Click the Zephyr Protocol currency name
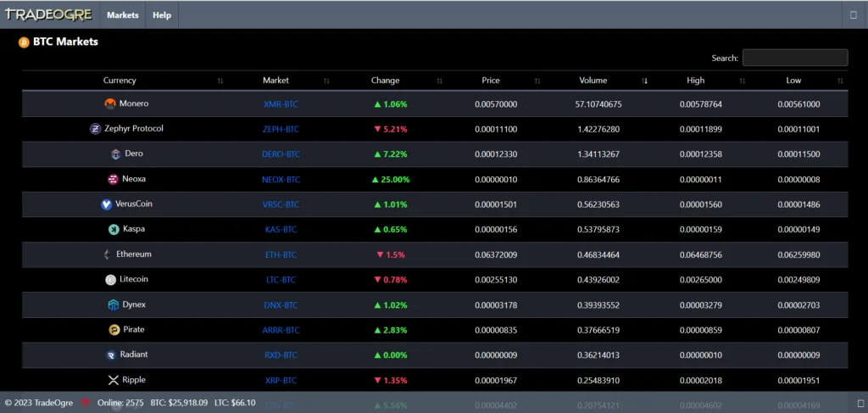The image size is (868, 413). 134,128
